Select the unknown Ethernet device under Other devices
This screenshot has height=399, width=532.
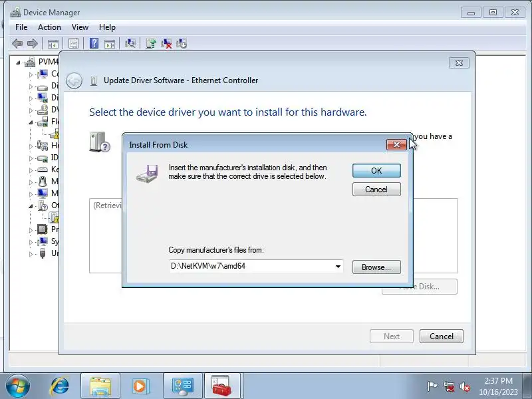click(x=54, y=217)
